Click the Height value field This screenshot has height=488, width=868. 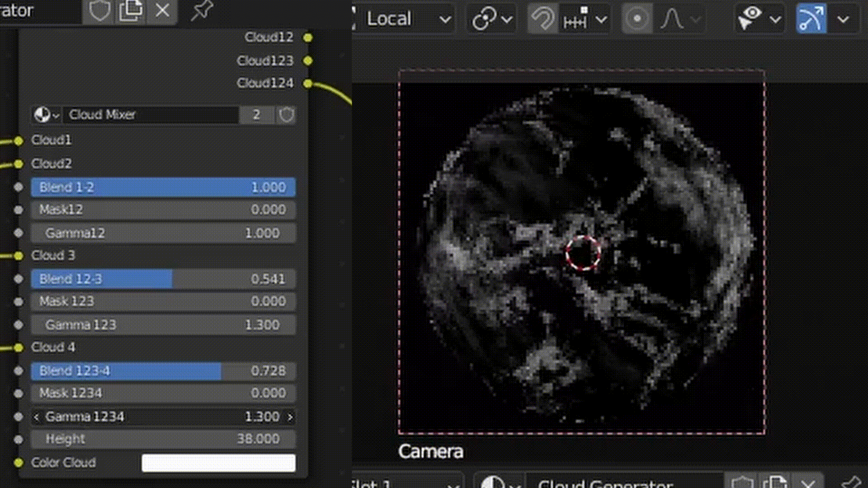[x=163, y=439]
